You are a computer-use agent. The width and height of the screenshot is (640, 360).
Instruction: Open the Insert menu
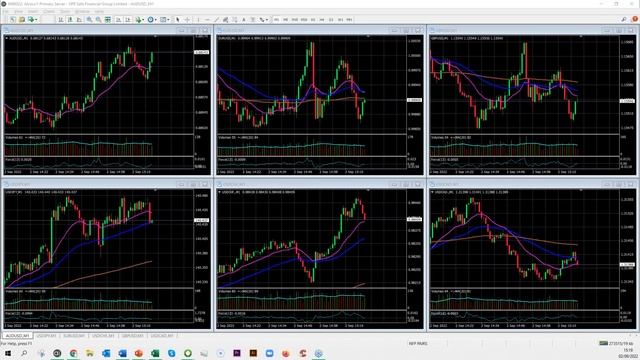pyautogui.click(x=33, y=11)
